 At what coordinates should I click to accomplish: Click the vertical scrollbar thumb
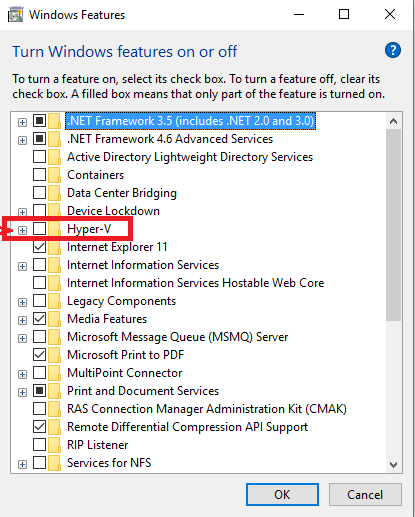pyautogui.click(x=393, y=225)
